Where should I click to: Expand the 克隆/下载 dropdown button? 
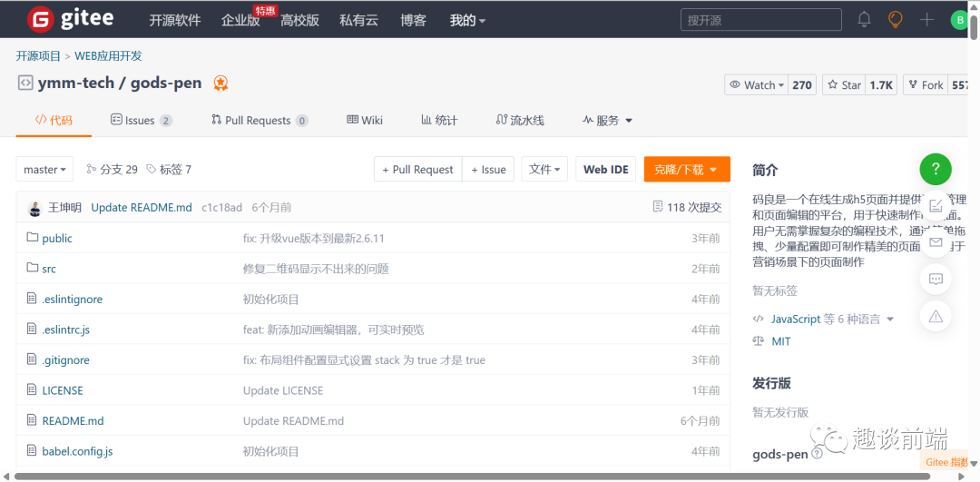pyautogui.click(x=687, y=170)
